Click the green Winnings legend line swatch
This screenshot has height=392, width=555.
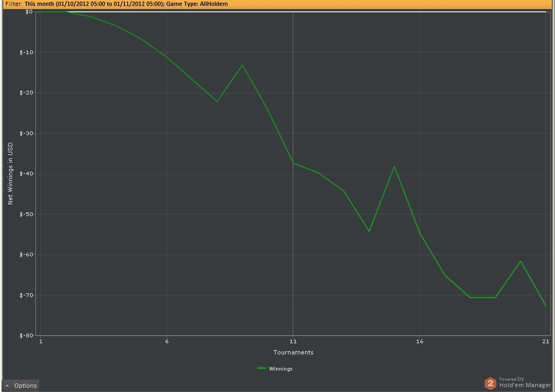(x=262, y=368)
